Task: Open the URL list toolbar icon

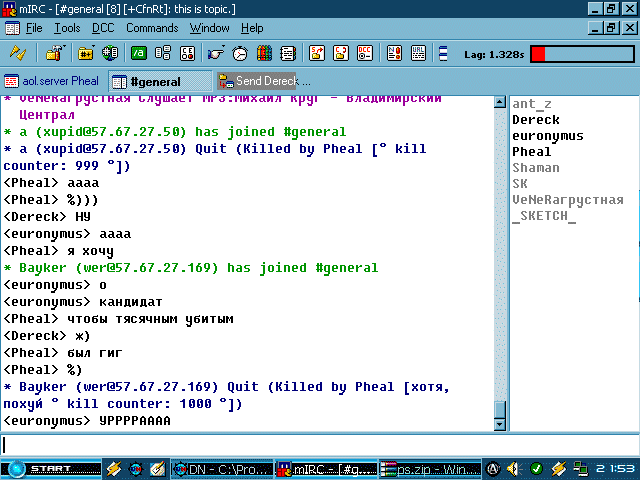Action: pyautogui.click(x=418, y=53)
